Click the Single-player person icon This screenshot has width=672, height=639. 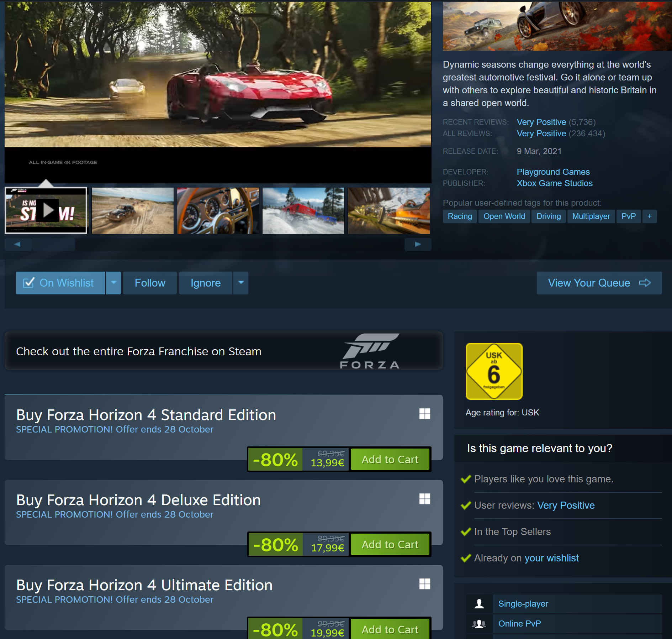(479, 604)
